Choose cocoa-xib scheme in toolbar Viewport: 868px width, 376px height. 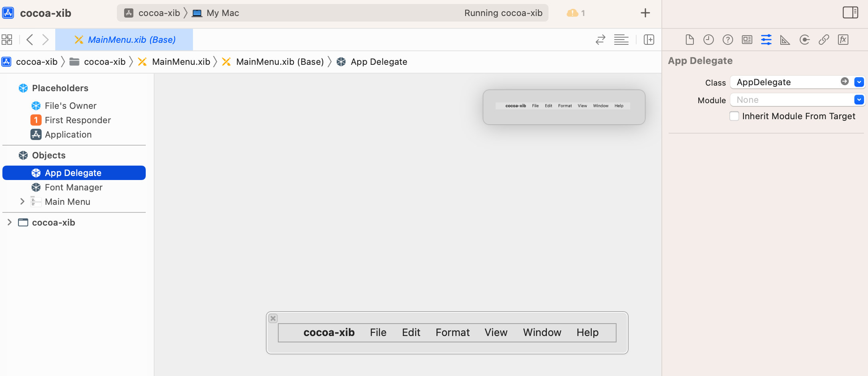[152, 13]
